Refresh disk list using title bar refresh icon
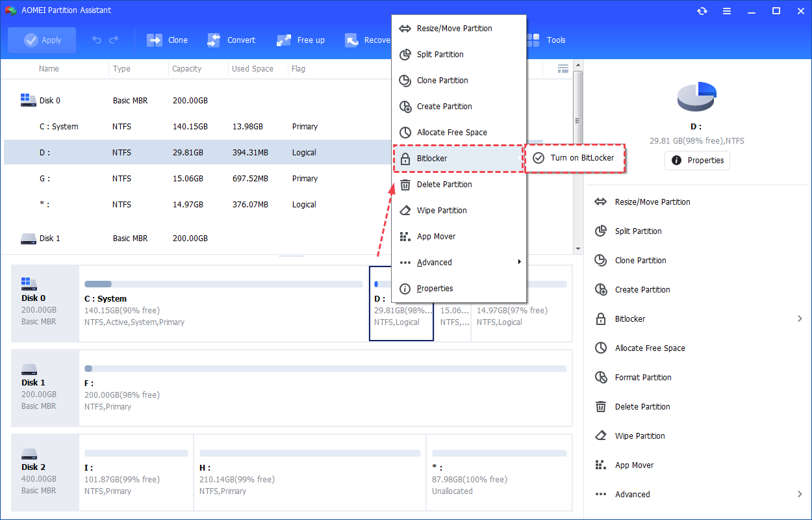 coord(703,10)
